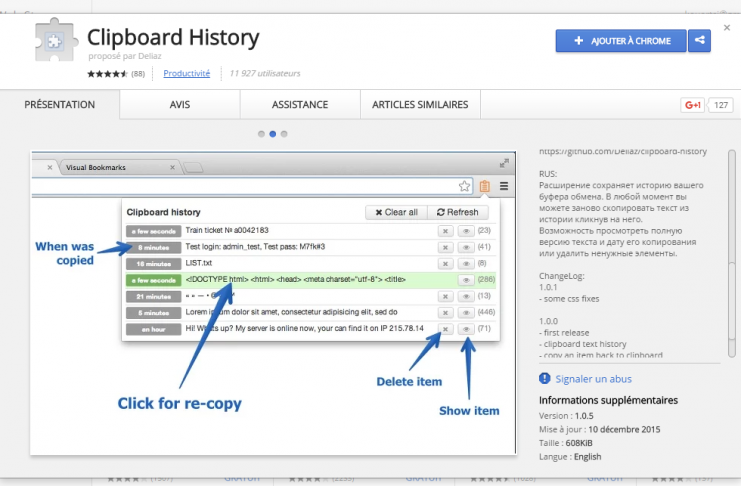Click the report abuse exclamation icon
The width and height of the screenshot is (741, 486).
click(x=544, y=378)
